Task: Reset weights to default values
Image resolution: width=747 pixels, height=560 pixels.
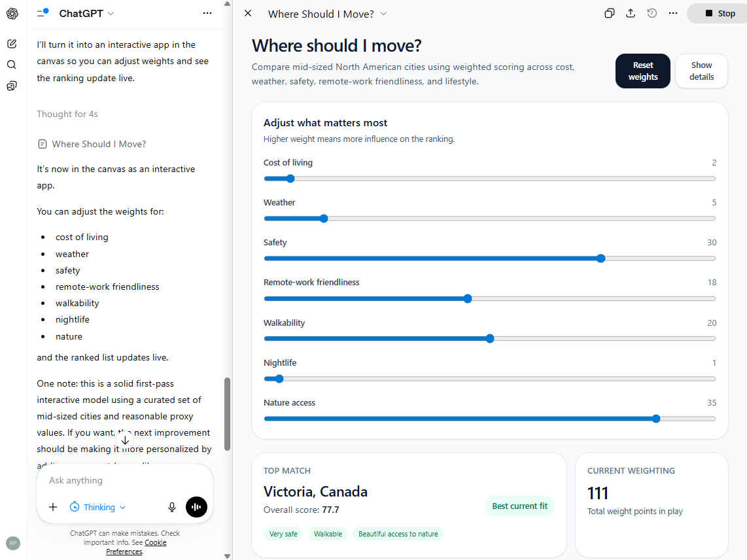Action: coord(642,71)
